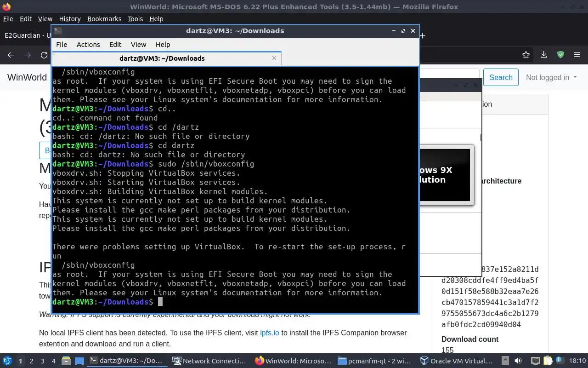Click removable media eject tray icon
Image resolution: width=588 pixels, height=368 pixels.
(x=505, y=361)
